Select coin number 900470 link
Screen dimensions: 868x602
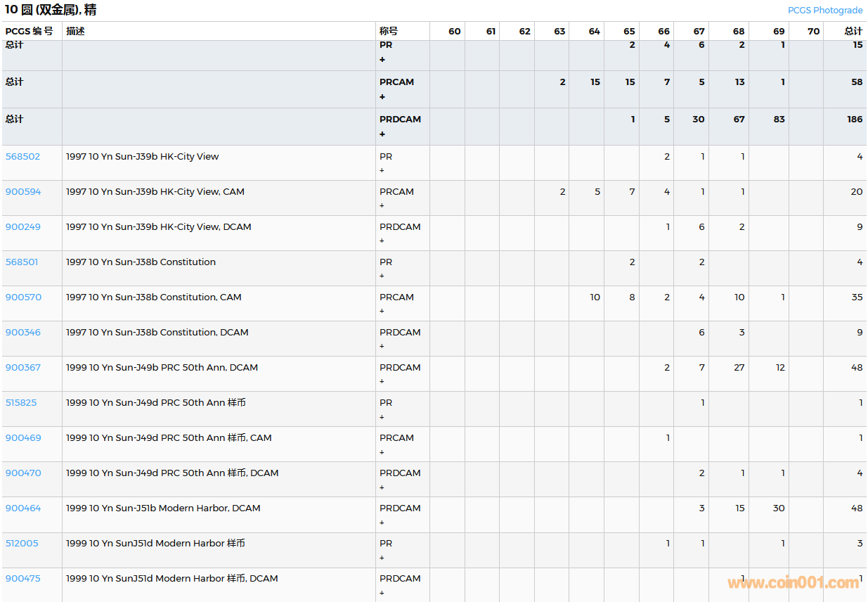[23, 473]
